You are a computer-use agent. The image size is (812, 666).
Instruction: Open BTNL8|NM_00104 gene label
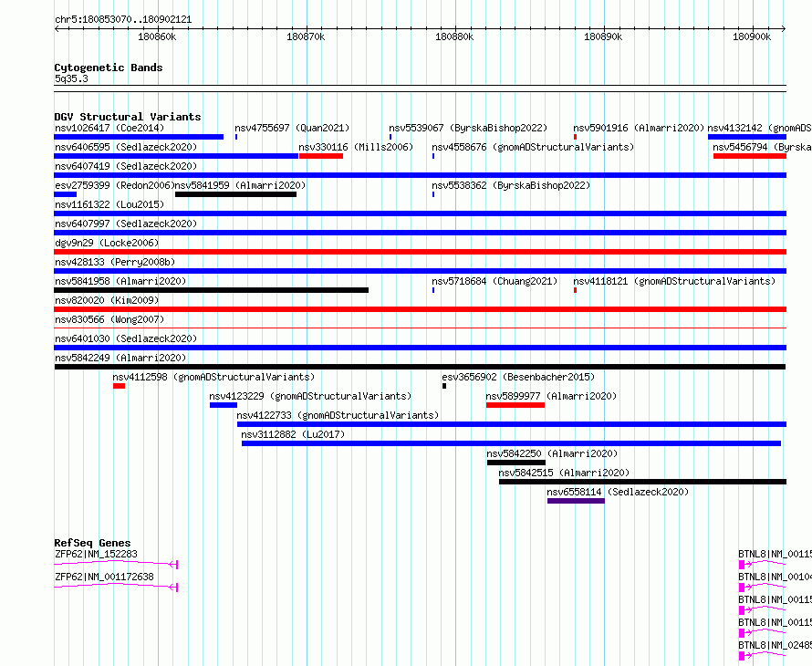[775, 577]
